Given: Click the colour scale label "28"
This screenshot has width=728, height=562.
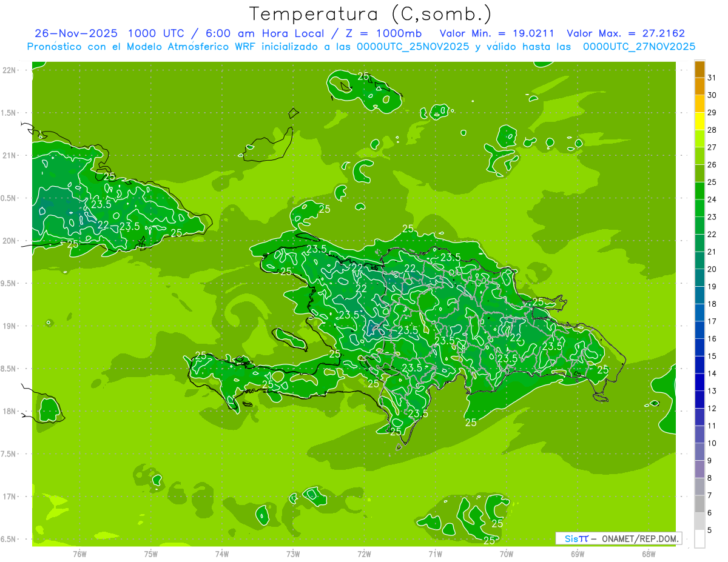Looking at the screenshot, I should pyautogui.click(x=712, y=130).
